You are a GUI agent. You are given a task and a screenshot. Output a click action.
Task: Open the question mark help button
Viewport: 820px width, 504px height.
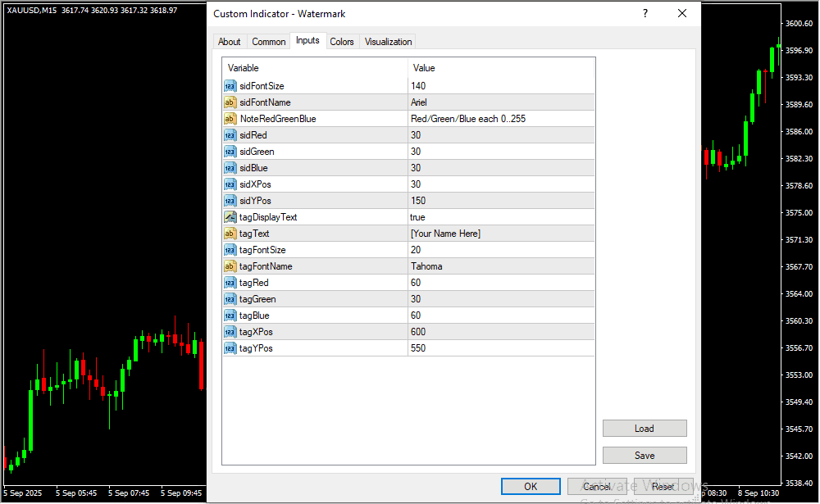coord(645,14)
